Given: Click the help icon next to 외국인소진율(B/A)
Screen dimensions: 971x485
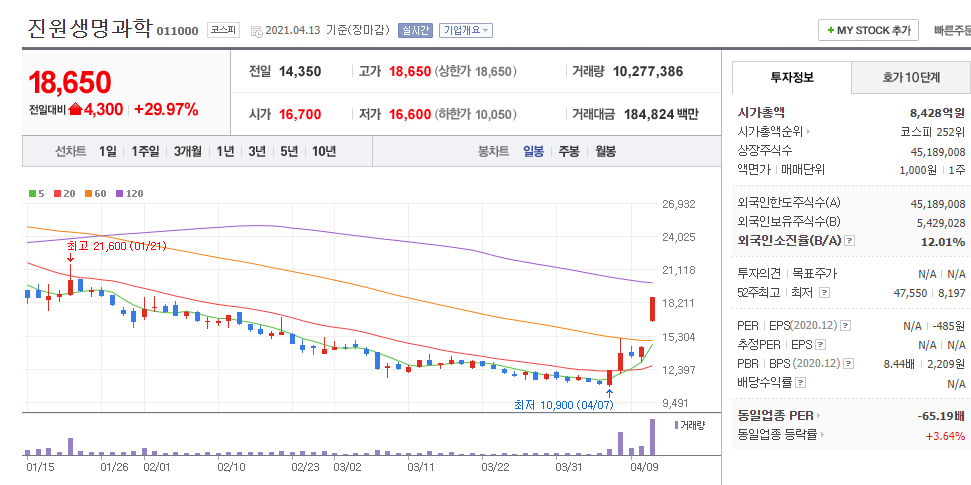Looking at the screenshot, I should point(850,241).
